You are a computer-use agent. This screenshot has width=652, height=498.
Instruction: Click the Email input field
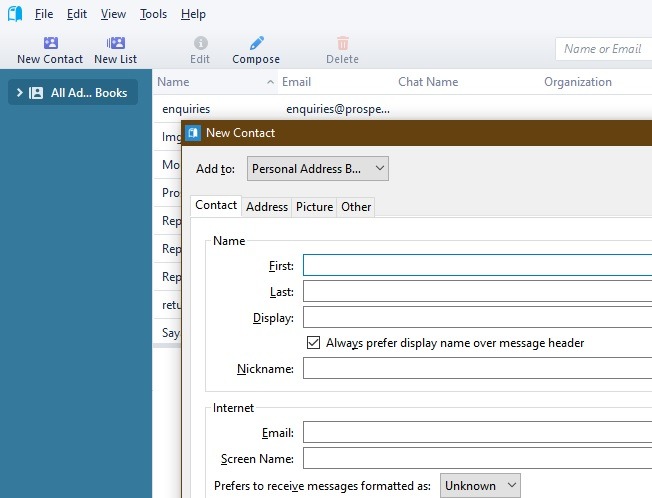pos(477,432)
